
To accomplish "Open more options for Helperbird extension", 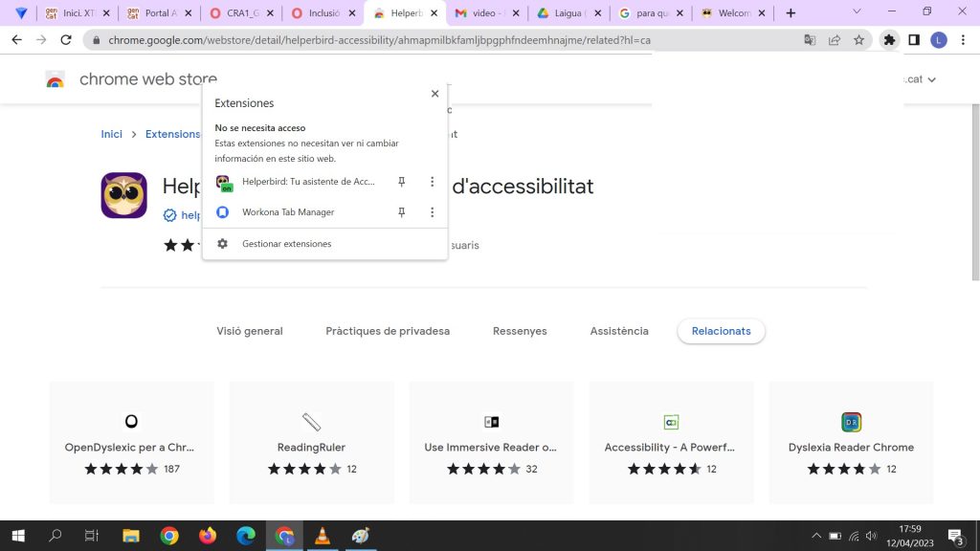I will pos(432,182).
